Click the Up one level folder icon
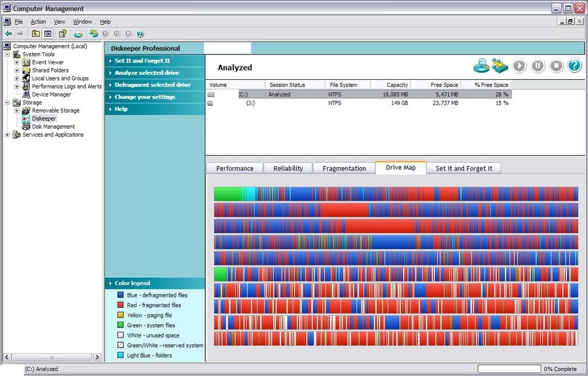588x376 pixels. click(x=36, y=34)
